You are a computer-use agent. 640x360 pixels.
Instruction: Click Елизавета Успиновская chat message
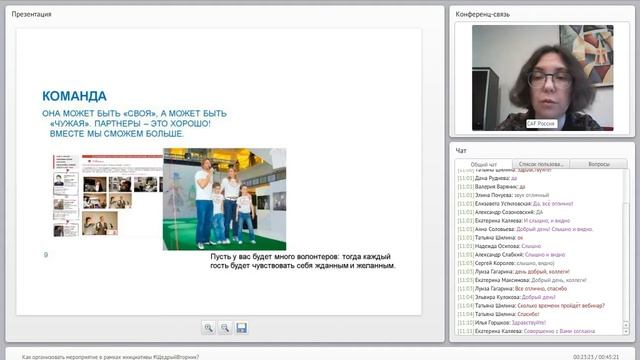[515, 203]
